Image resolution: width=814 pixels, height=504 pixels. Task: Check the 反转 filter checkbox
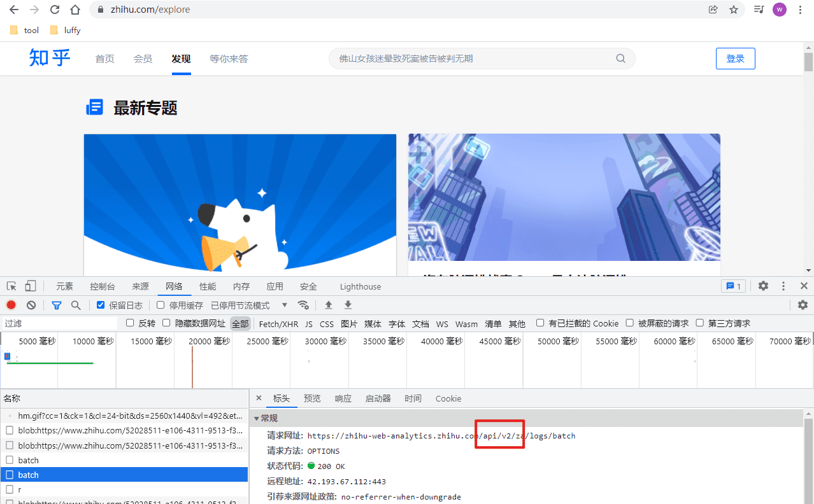pos(130,323)
